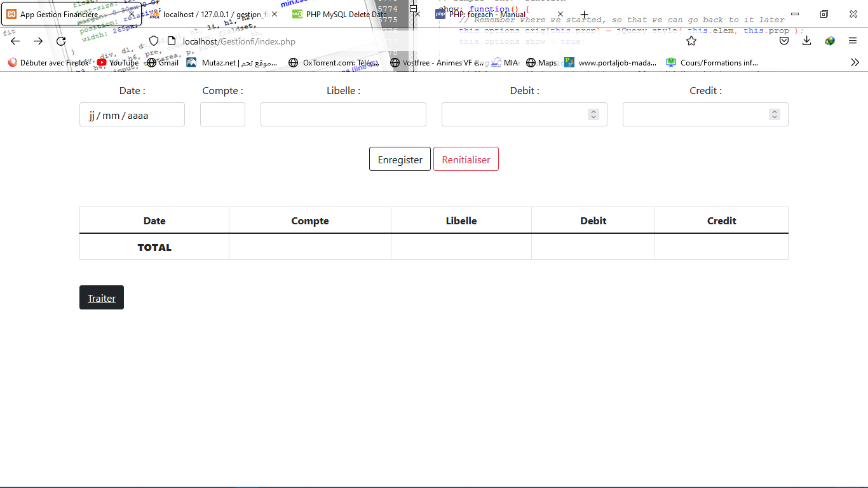Save the page to Pocket
This screenshot has width=868, height=488.
point(784,41)
